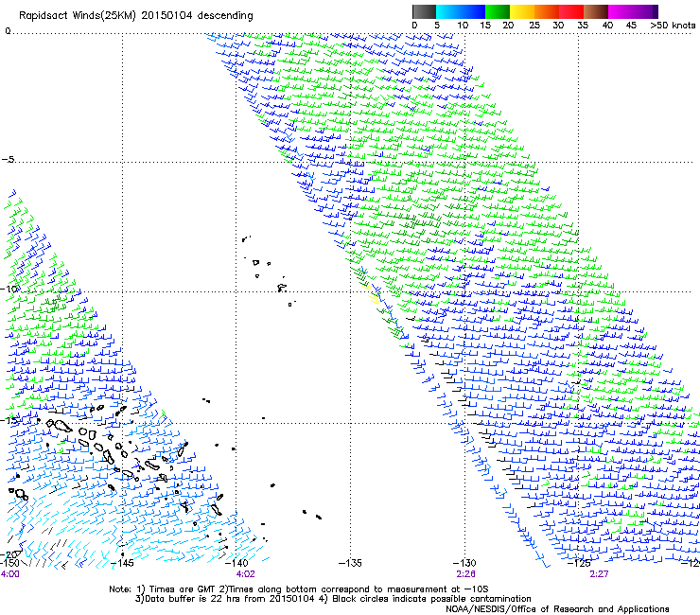Click the '10' label under the color bar
Screen dimensions: 700x615
tap(463, 26)
